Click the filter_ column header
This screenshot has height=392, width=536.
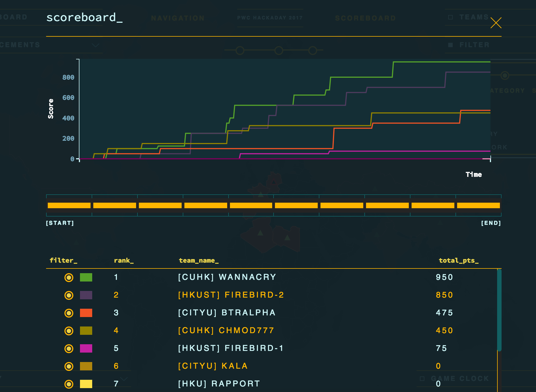63,260
